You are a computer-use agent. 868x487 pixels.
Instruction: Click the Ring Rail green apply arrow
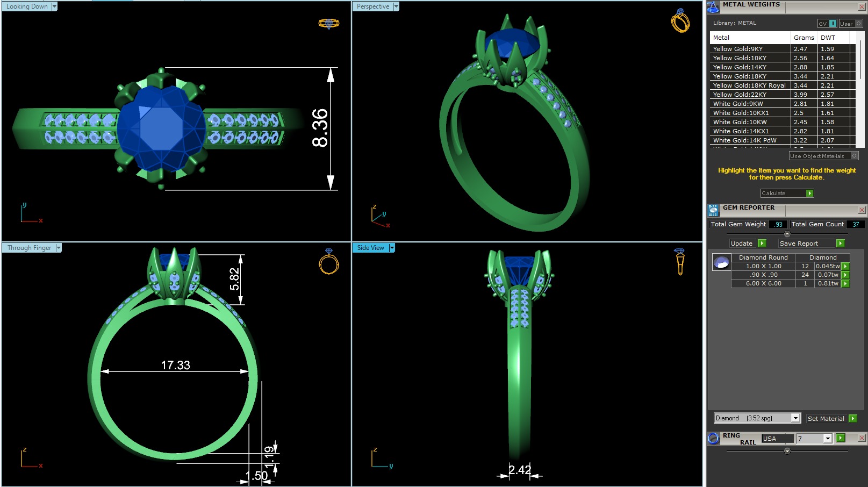[841, 438]
